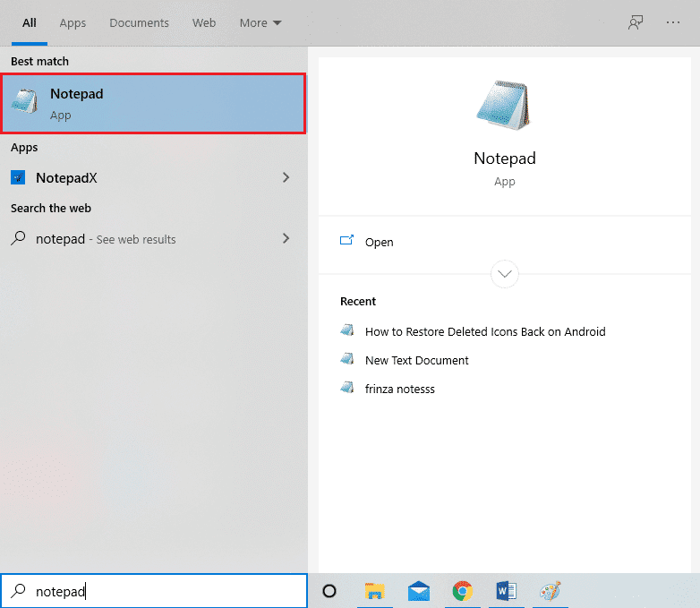This screenshot has height=608, width=700.
Task: Expand notepad web results chevron
Action: (x=286, y=238)
